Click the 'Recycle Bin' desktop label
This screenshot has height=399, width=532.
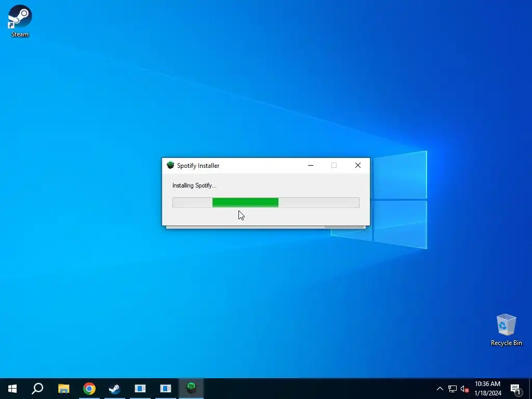click(x=506, y=343)
